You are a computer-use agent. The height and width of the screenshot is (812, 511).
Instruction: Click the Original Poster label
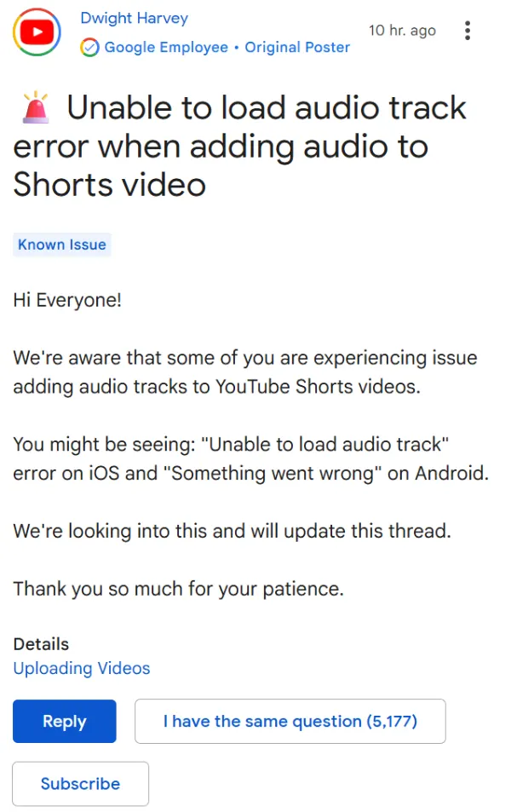[x=297, y=48]
